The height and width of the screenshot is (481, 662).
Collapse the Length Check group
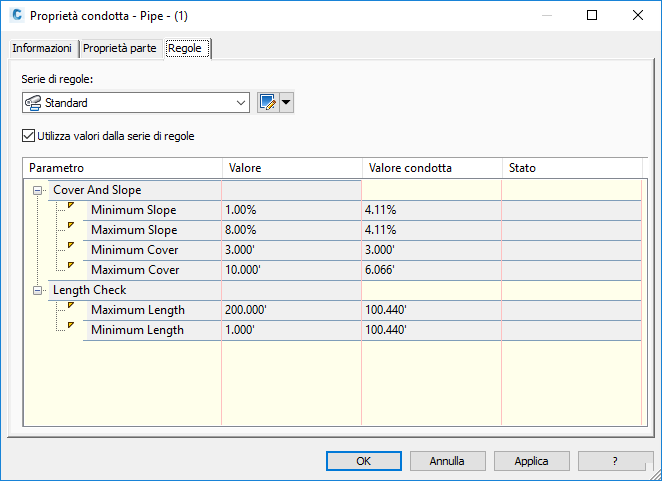tap(38, 290)
